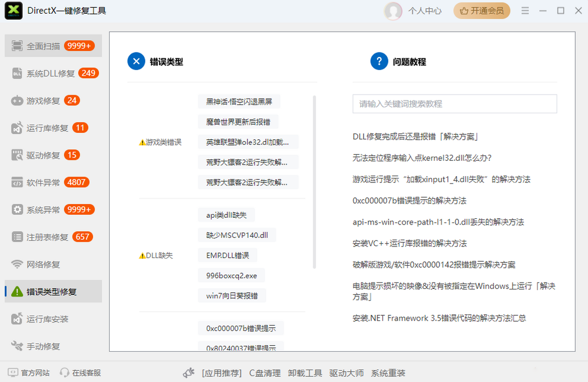Open tutorial DLL修复完成后还是报错

[x=416, y=137]
